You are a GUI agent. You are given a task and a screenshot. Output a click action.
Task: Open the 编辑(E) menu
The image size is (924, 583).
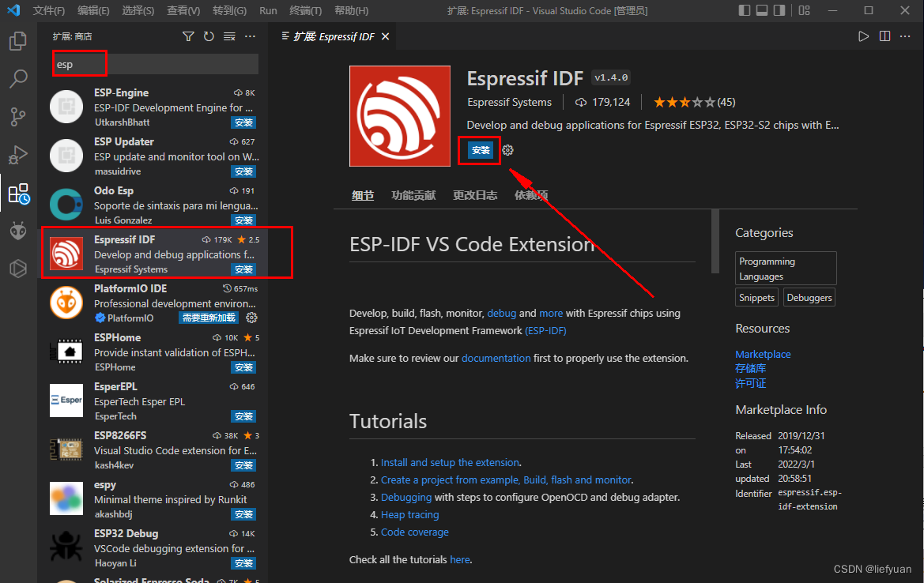(93, 10)
